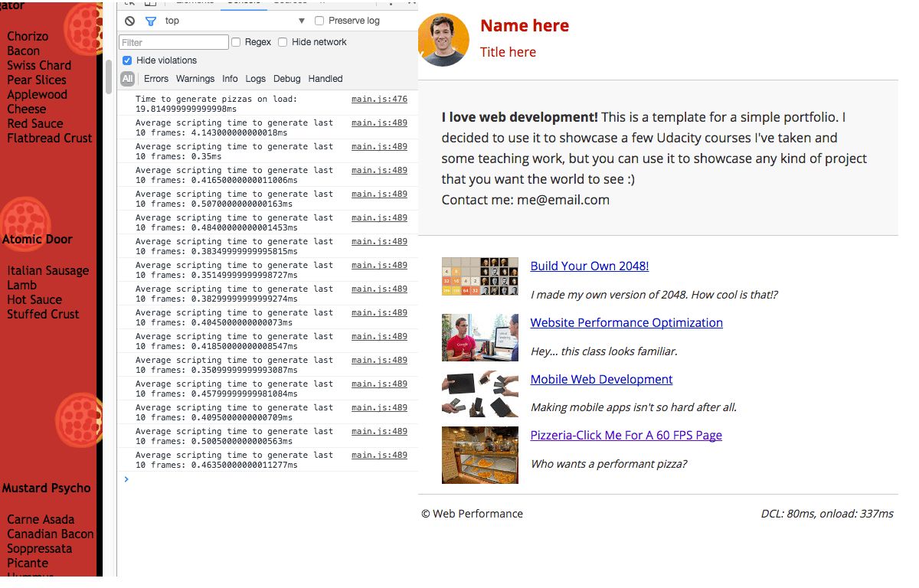Click the '© Web Performance' footer text
Viewport: 919px width, 588px height.
coord(472,514)
